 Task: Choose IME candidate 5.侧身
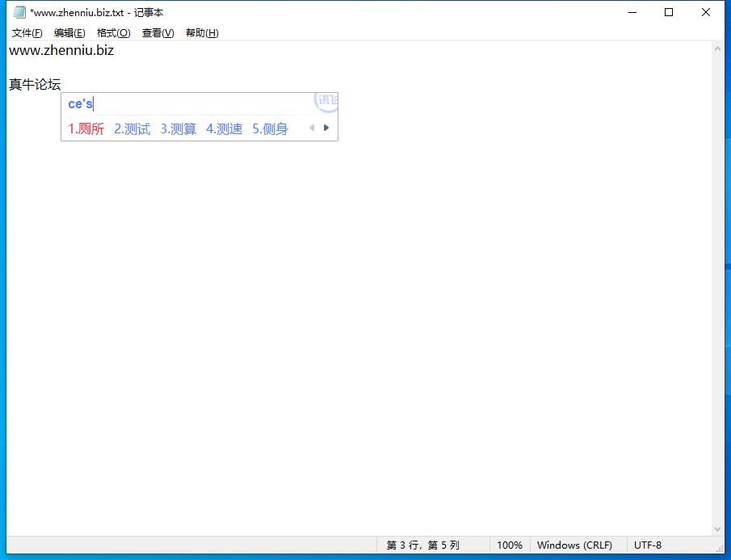click(x=271, y=128)
